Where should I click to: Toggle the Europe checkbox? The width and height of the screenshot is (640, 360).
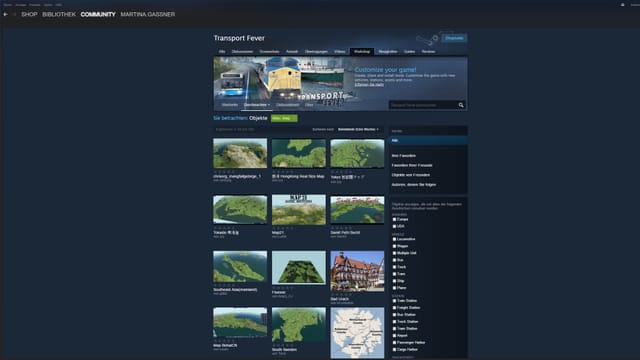tap(394, 219)
